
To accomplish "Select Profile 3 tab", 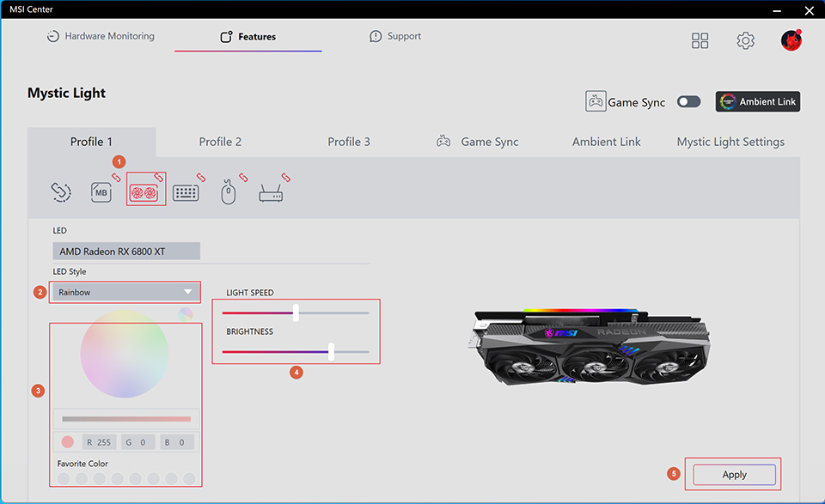I will click(349, 142).
